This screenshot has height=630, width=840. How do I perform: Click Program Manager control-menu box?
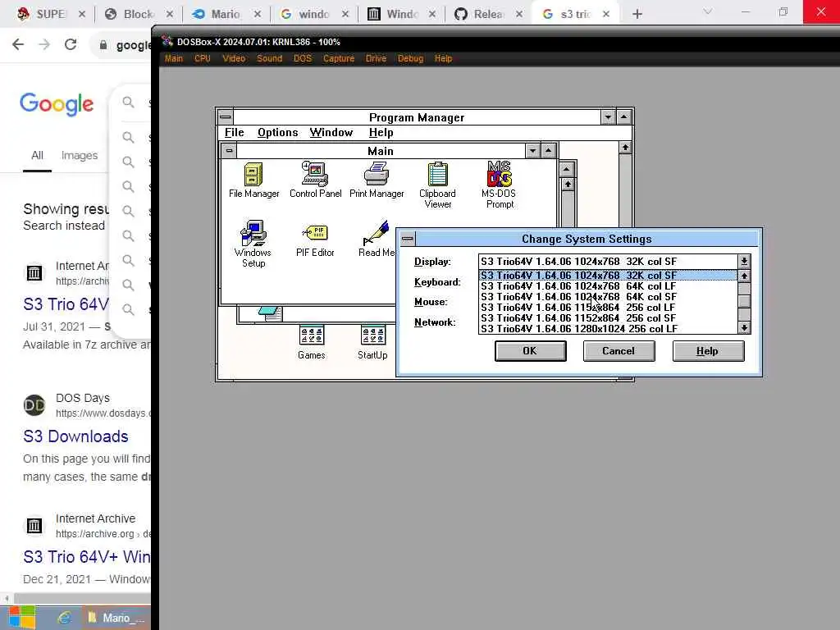tap(226, 116)
